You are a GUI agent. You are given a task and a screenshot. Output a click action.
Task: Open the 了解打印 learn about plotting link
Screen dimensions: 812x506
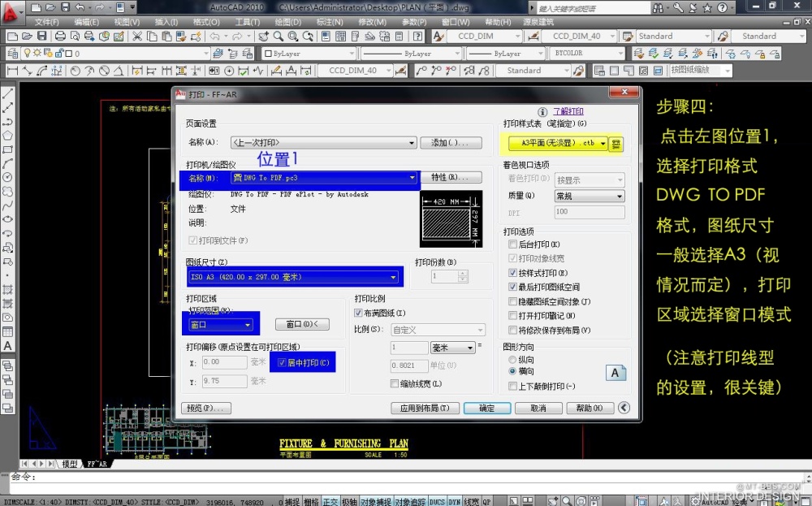568,111
